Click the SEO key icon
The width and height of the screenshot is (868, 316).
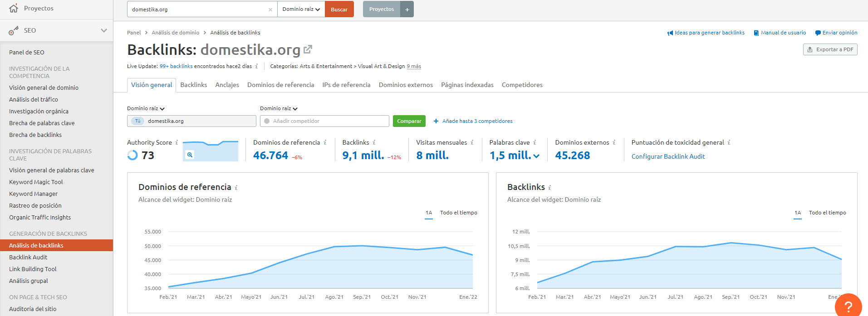[x=14, y=30]
